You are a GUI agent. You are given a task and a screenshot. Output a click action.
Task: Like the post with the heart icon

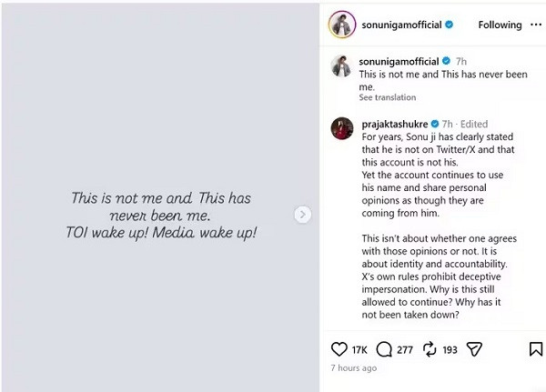tap(339, 349)
